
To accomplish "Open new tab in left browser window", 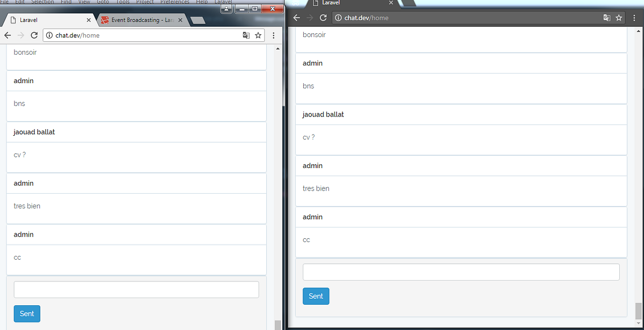I will coord(197,20).
